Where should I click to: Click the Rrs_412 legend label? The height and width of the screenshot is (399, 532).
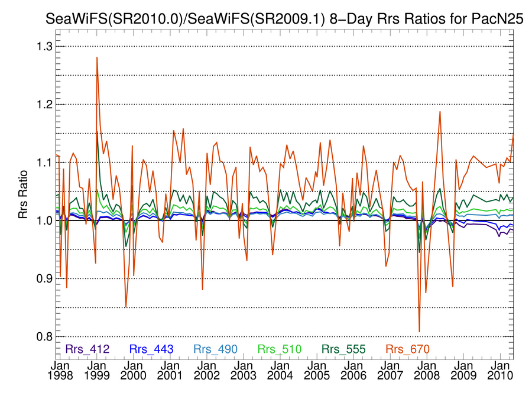click(x=87, y=349)
